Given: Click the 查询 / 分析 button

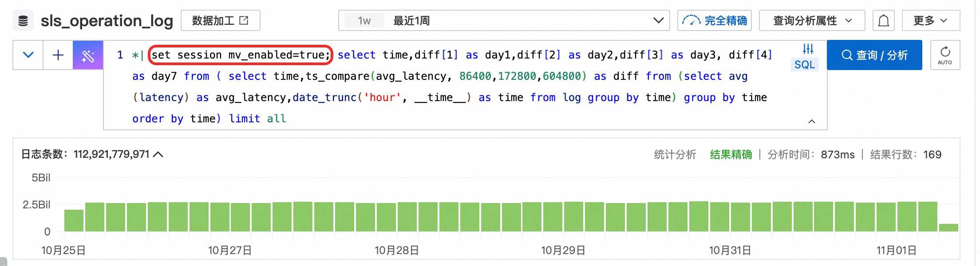Looking at the screenshot, I should [874, 55].
